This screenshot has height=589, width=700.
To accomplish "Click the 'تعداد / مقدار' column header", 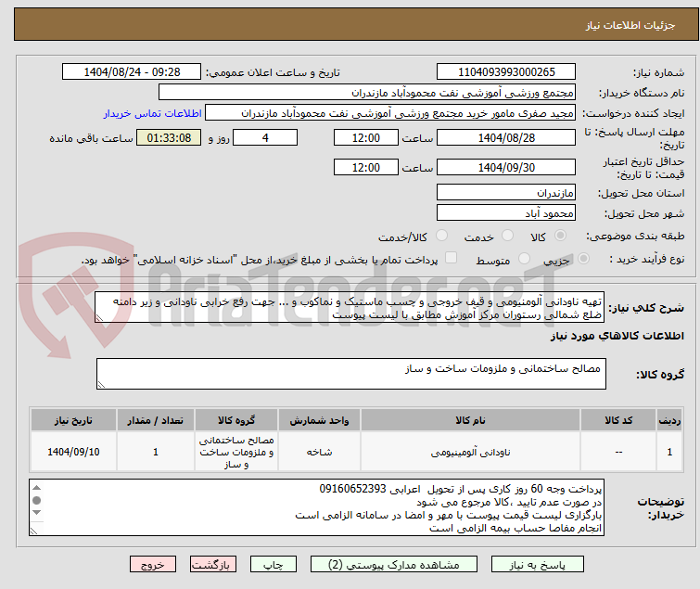I will [x=156, y=420].
